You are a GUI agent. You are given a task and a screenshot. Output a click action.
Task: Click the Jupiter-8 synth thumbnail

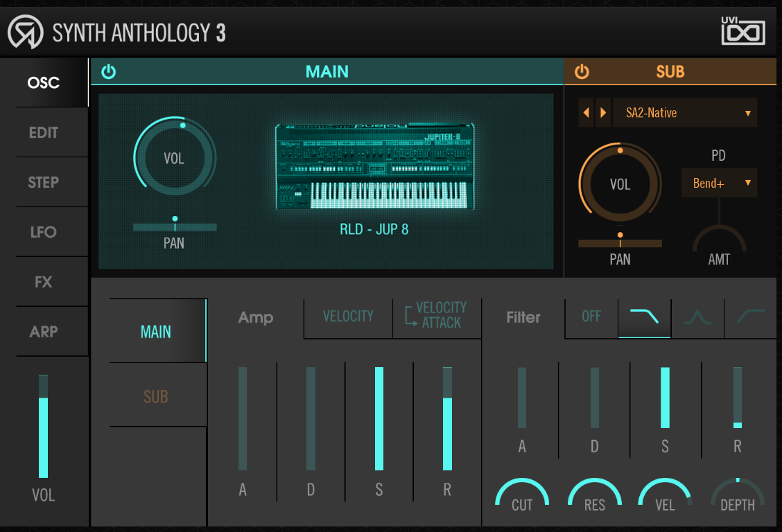click(x=374, y=166)
